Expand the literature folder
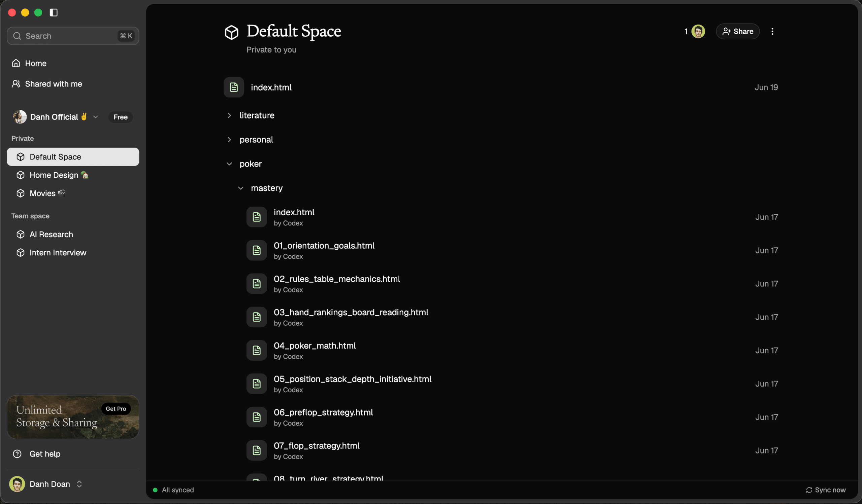This screenshot has height=504, width=862. pos(229,115)
